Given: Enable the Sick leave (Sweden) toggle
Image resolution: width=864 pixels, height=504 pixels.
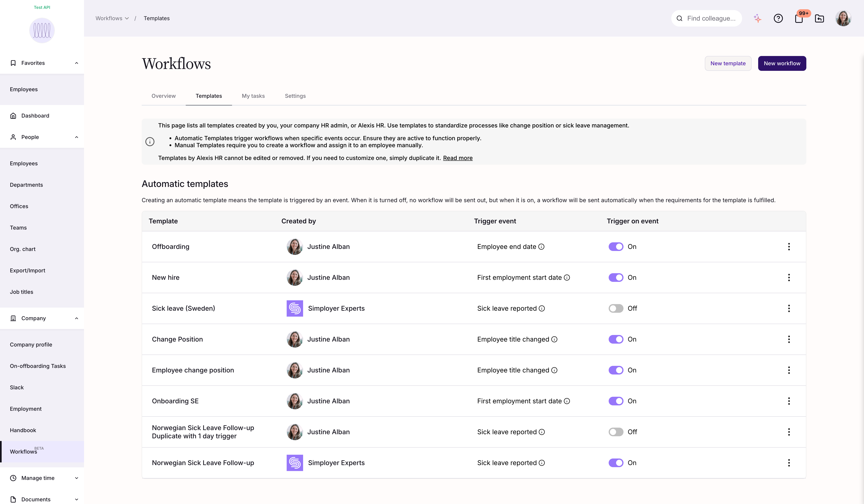Looking at the screenshot, I should [x=616, y=309].
